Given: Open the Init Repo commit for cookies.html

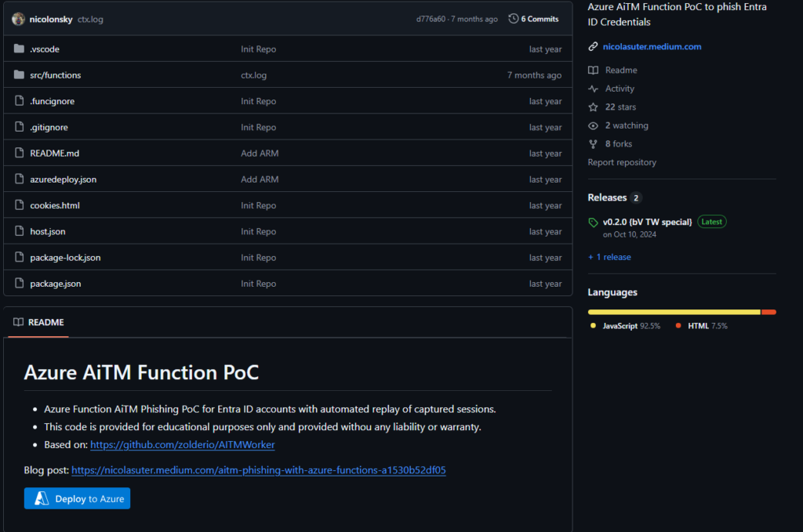Looking at the screenshot, I should click(x=258, y=205).
